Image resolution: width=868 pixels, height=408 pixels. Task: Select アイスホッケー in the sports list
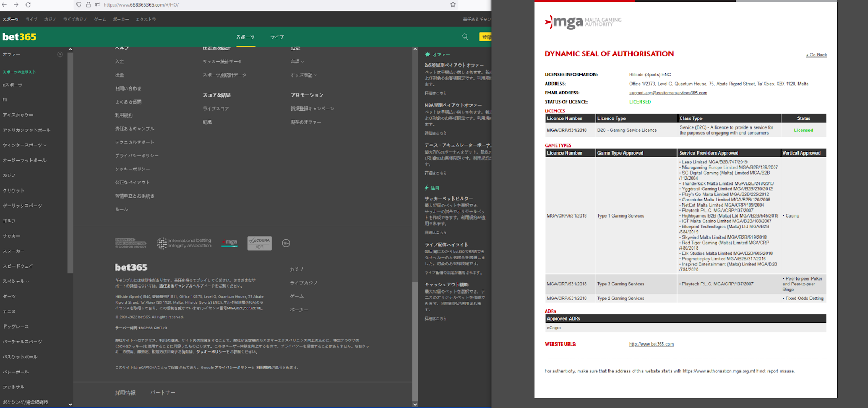coord(18,115)
